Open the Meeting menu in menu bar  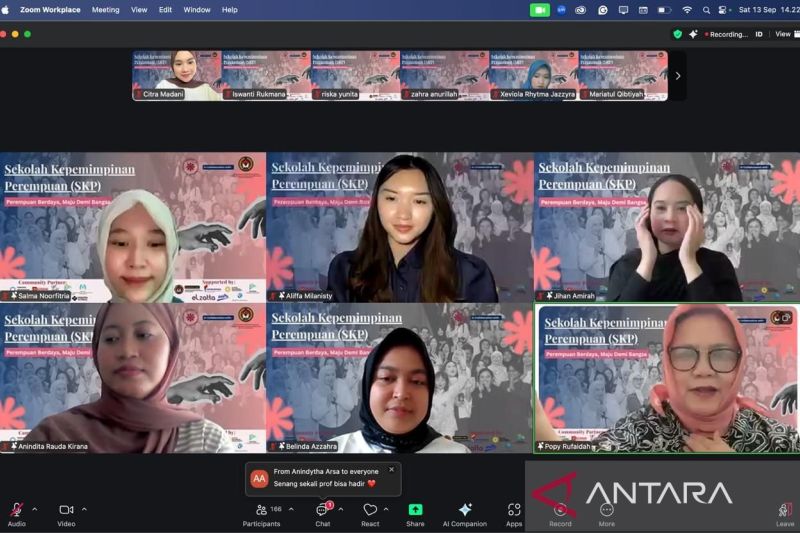(105, 10)
